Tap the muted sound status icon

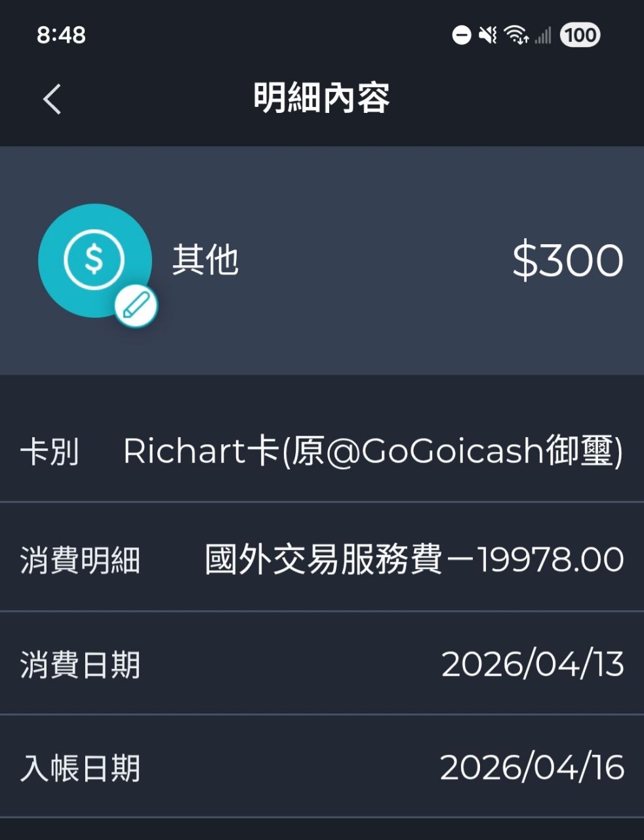pyautogui.click(x=488, y=35)
